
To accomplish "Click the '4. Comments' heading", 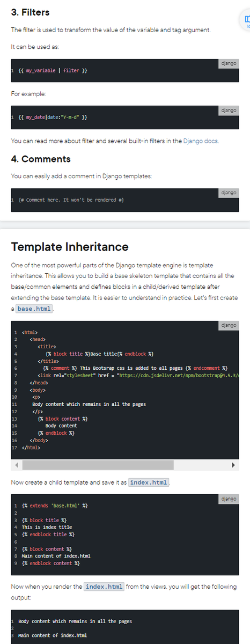I will click(x=41, y=159).
